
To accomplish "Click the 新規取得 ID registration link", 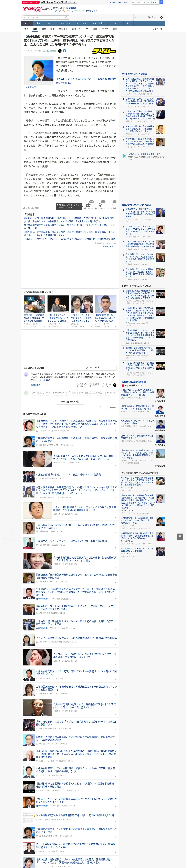I will click(x=72, y=8).
